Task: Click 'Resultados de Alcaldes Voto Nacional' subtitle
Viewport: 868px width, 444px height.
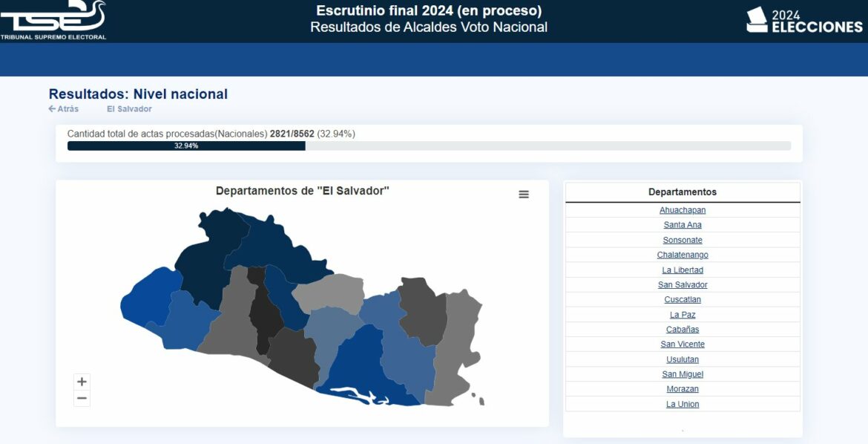Action: pos(429,27)
